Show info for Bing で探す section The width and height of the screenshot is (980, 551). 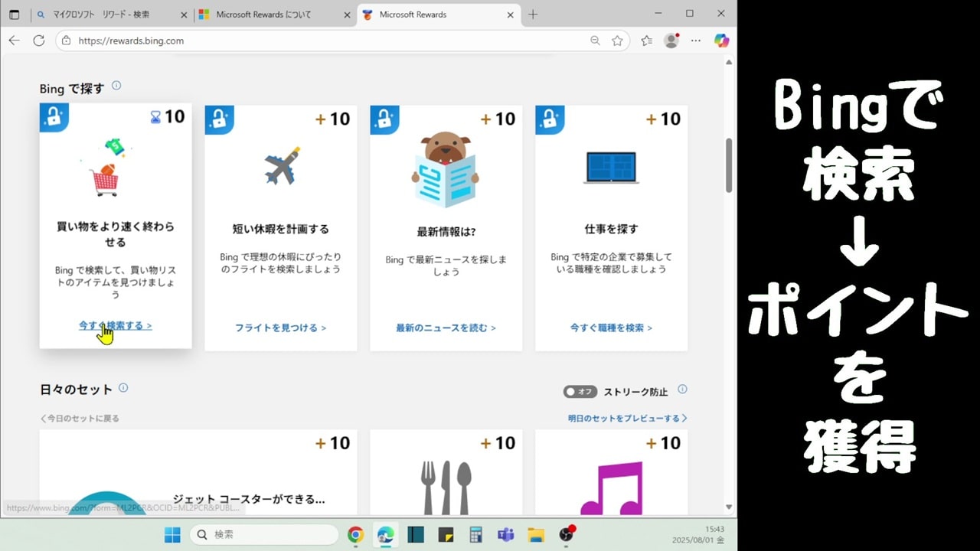pyautogui.click(x=116, y=86)
